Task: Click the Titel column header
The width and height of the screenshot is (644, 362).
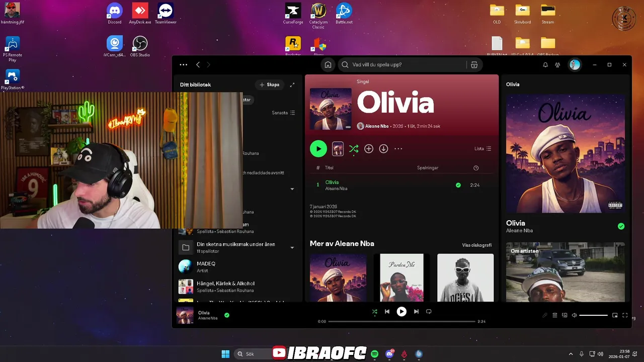Action: [x=329, y=168]
